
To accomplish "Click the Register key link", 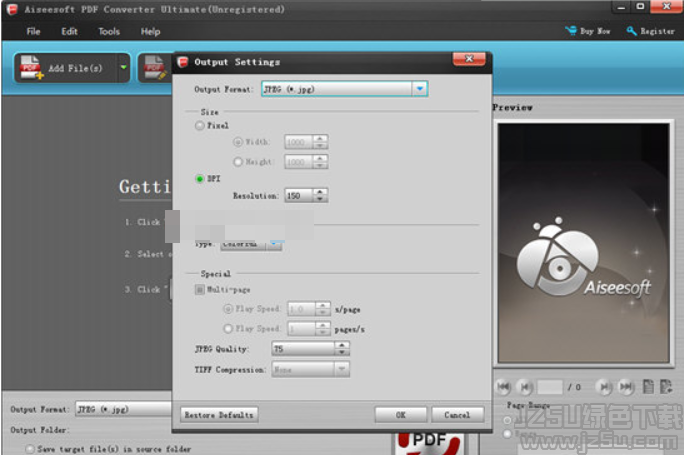I will point(650,31).
